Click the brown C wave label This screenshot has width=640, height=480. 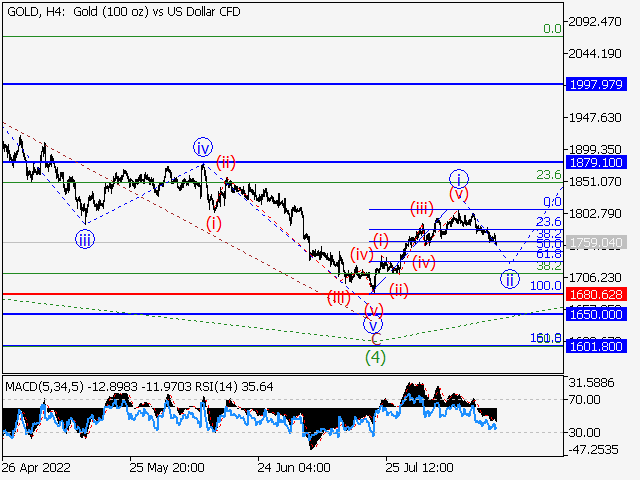point(376,340)
